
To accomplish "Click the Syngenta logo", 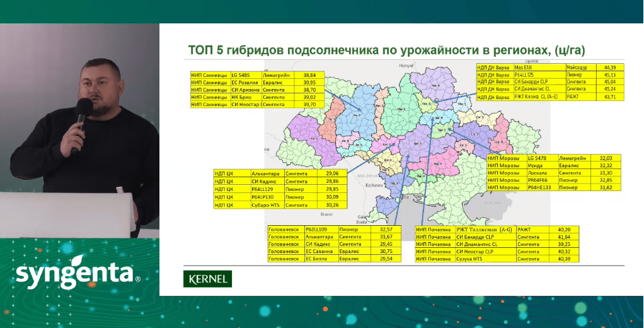I will pos(78,272).
